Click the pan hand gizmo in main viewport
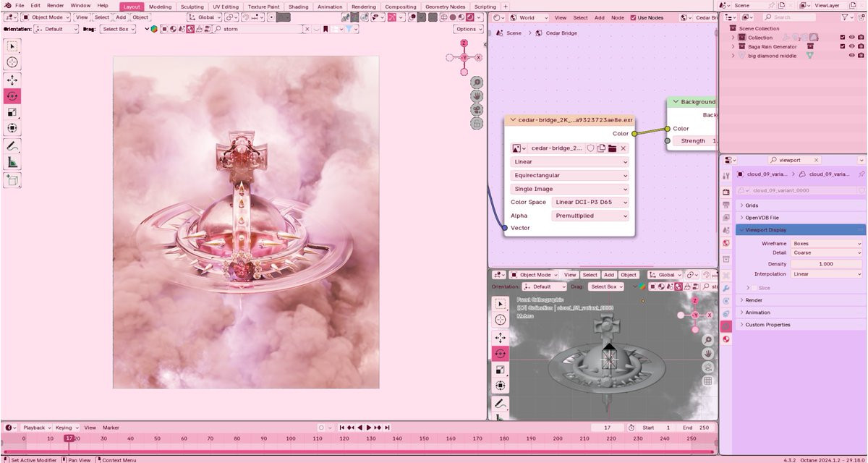The width and height of the screenshot is (868, 463). tap(477, 96)
